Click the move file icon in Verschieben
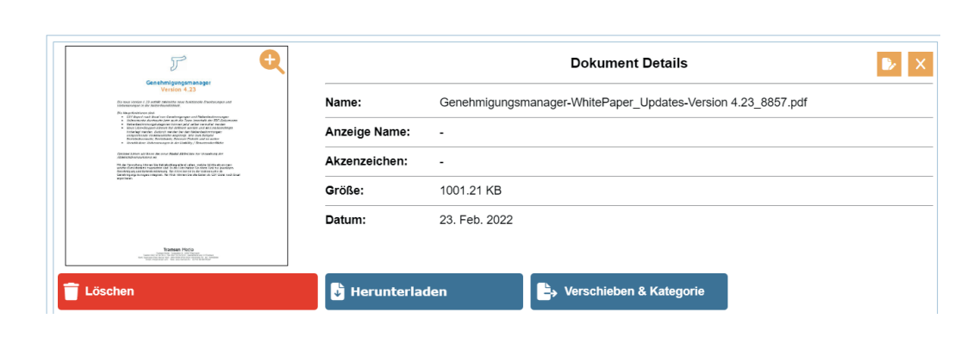Image resolution: width=980 pixels, height=350 pixels. 546,291
